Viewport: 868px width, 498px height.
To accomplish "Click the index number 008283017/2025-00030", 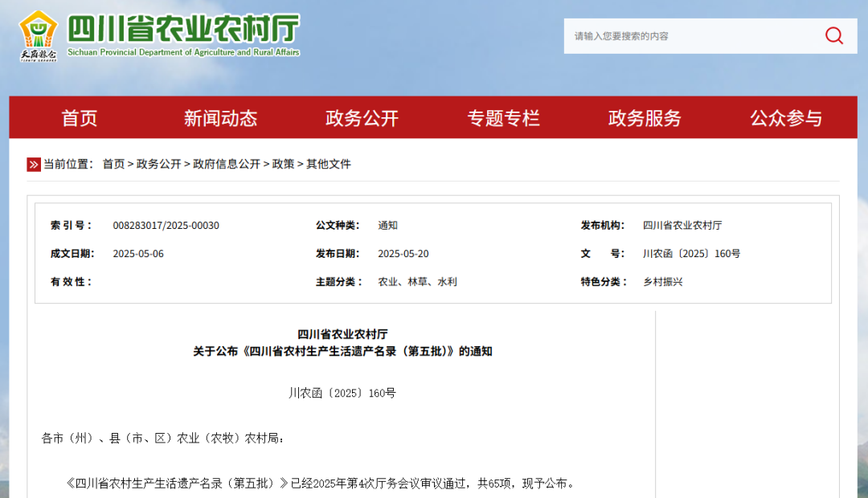I will 166,226.
